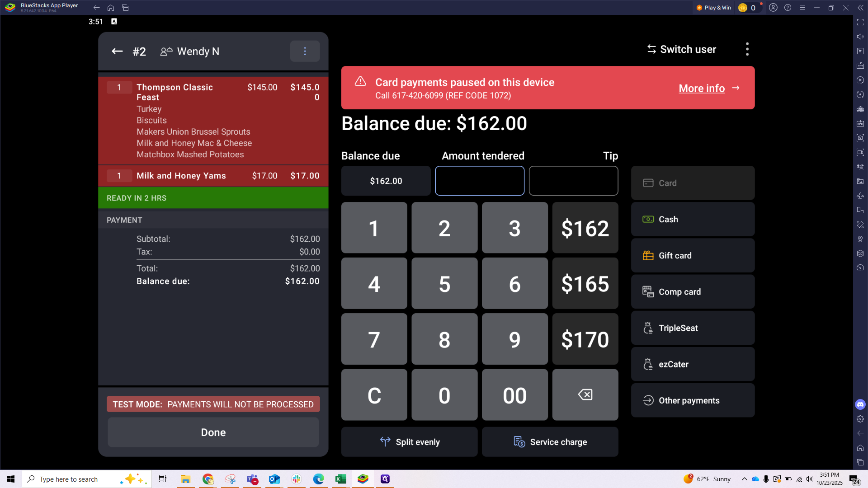The image size is (868, 488).
Task: Click the Tip input field
Action: click(573, 181)
